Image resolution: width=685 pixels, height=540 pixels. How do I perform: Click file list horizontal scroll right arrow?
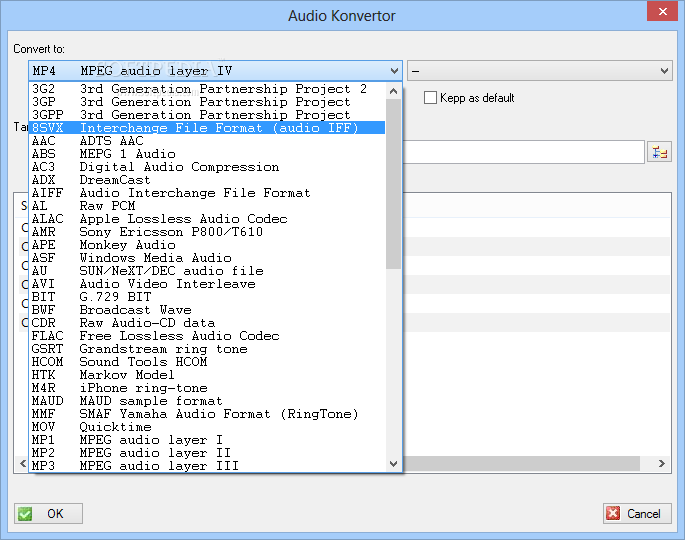point(662,464)
